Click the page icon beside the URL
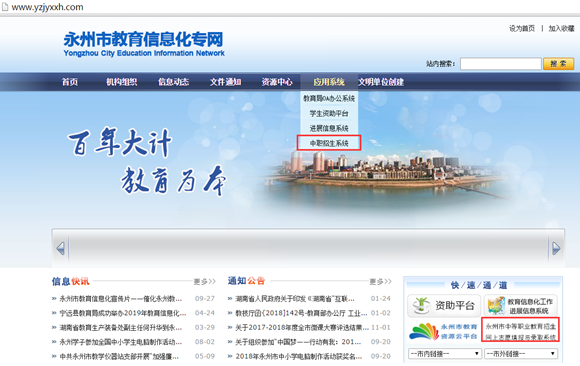580x366 pixels. [x=5, y=7]
